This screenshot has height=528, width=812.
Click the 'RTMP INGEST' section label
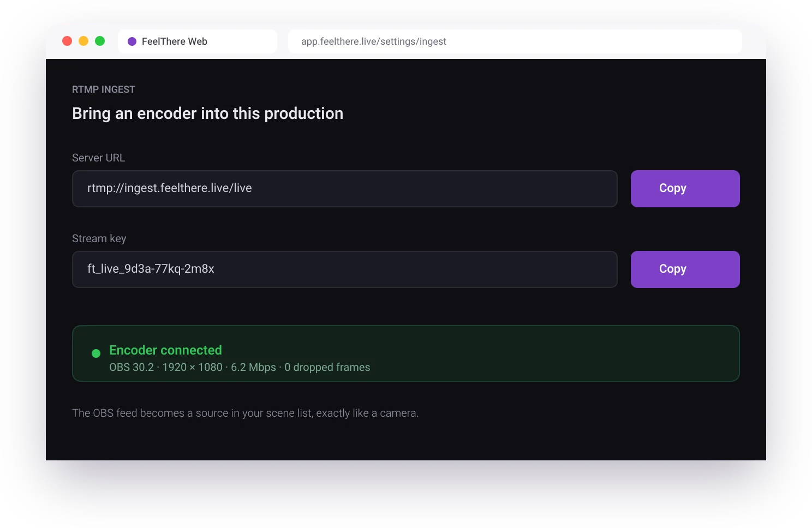(104, 89)
